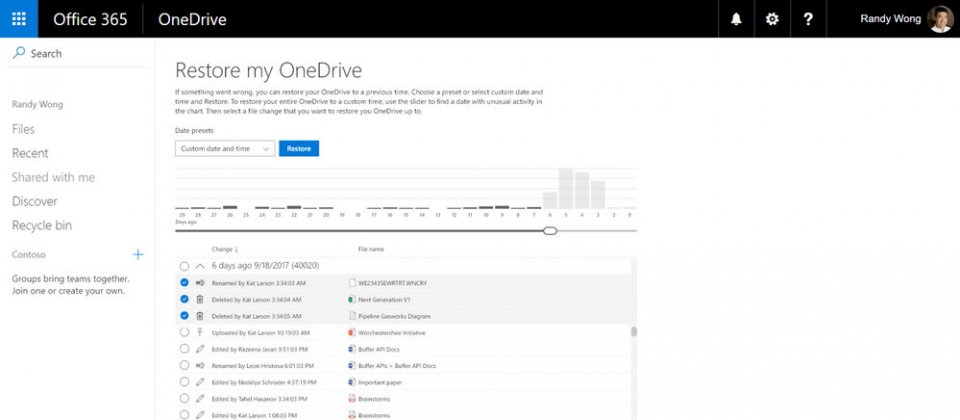This screenshot has width=960, height=420.
Task: Click the File name column header
Action: tap(371, 249)
